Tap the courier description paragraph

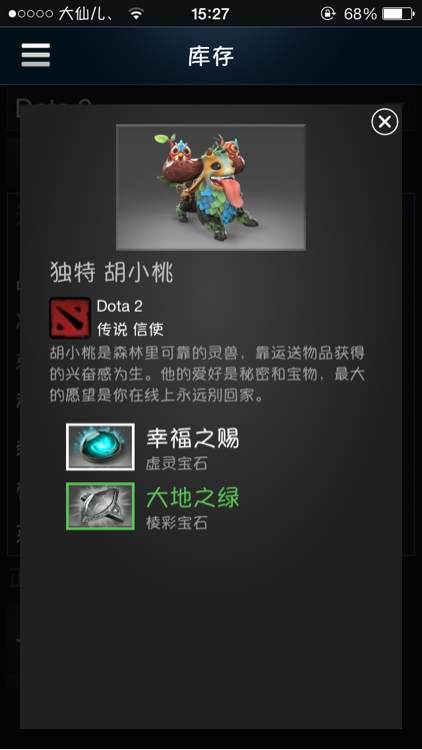207,375
